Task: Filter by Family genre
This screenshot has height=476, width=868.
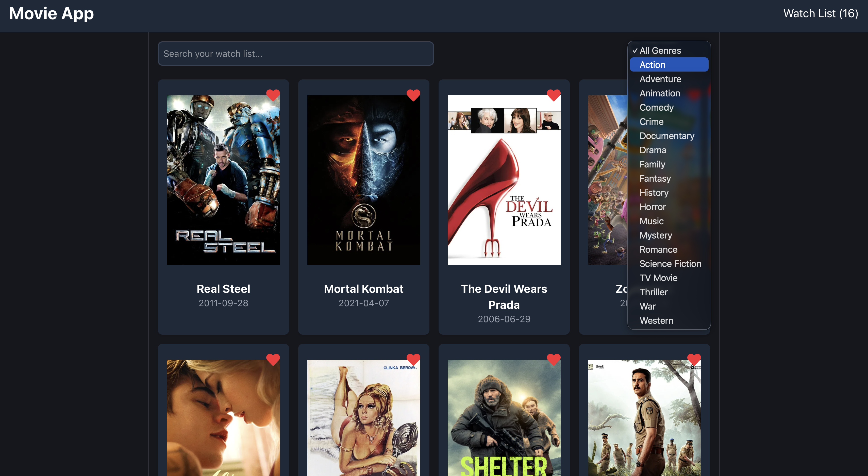Action: 669,164
